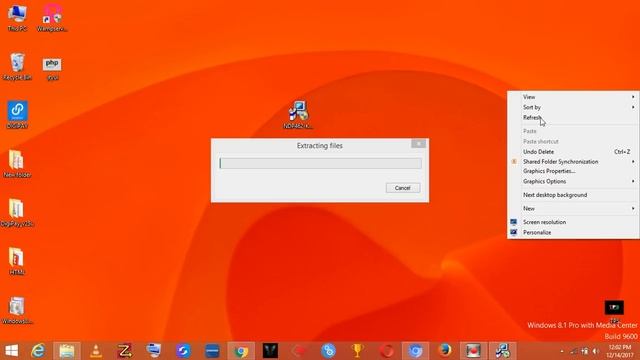The image size is (640, 360).
Task: Expand the View submenu arrow
Action: pyautogui.click(x=633, y=97)
